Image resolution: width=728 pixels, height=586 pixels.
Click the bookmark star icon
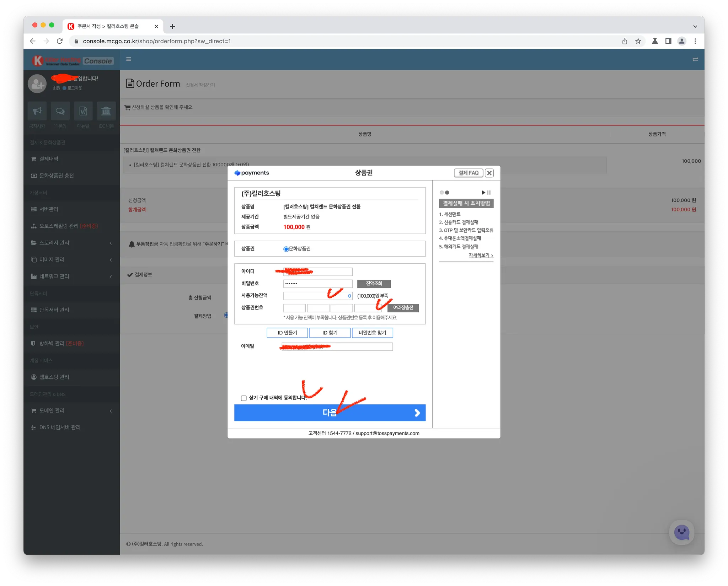[x=638, y=41]
